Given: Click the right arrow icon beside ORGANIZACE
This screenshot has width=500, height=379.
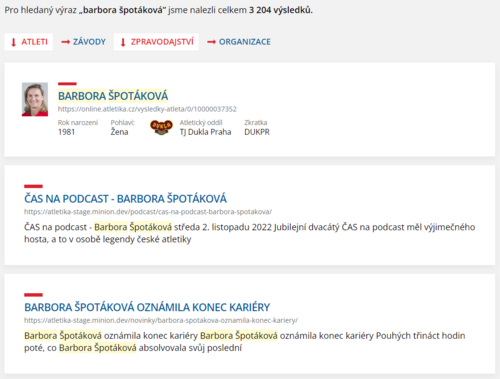Looking at the screenshot, I should point(211,42).
